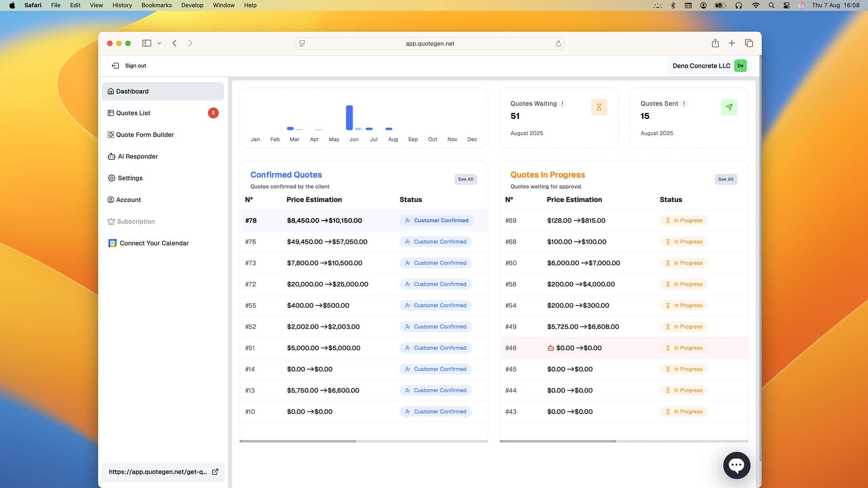The height and width of the screenshot is (488, 868).
Task: Click the external link icon beside quotegen URL
Action: (215, 472)
